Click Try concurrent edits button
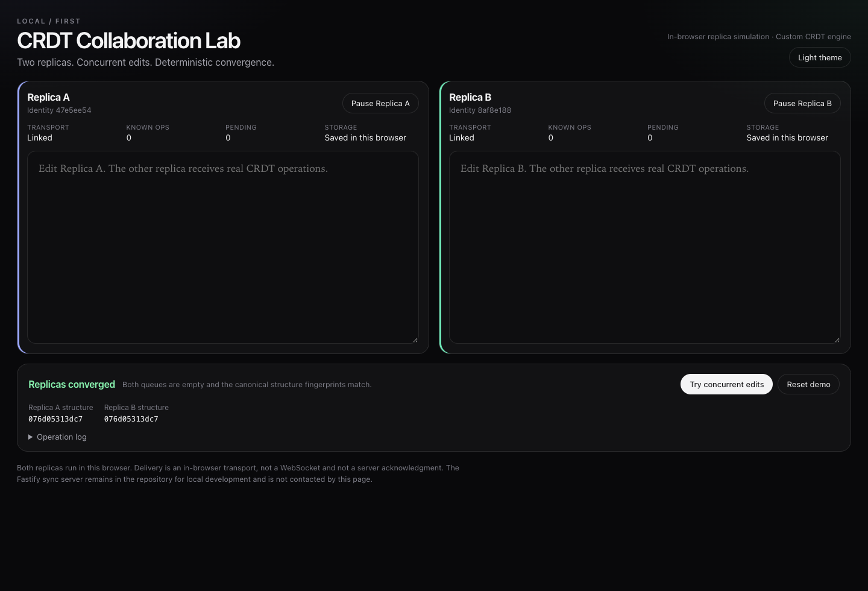The width and height of the screenshot is (868, 591). (726, 384)
